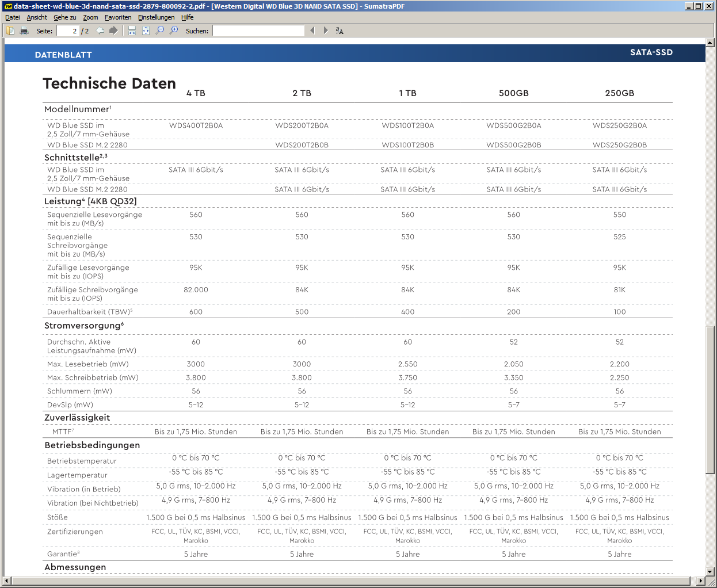Click the '2 TB' column header
This screenshot has width=717, height=588.
click(302, 93)
